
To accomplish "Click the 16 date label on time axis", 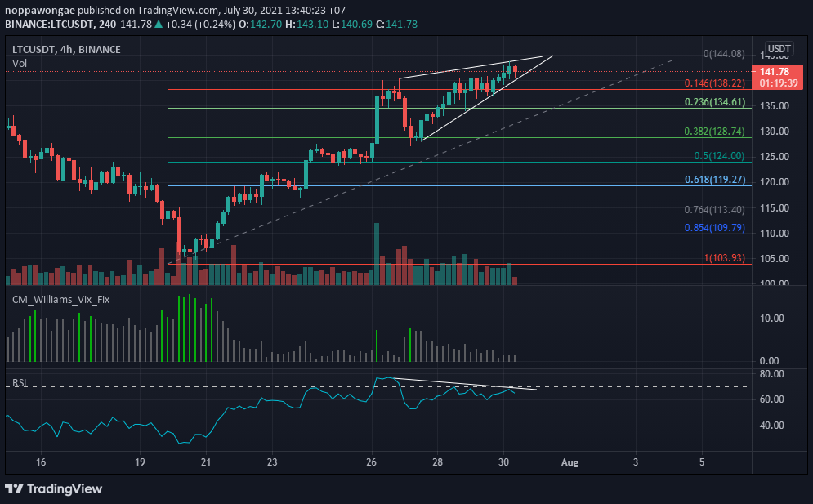I will coord(41,462).
